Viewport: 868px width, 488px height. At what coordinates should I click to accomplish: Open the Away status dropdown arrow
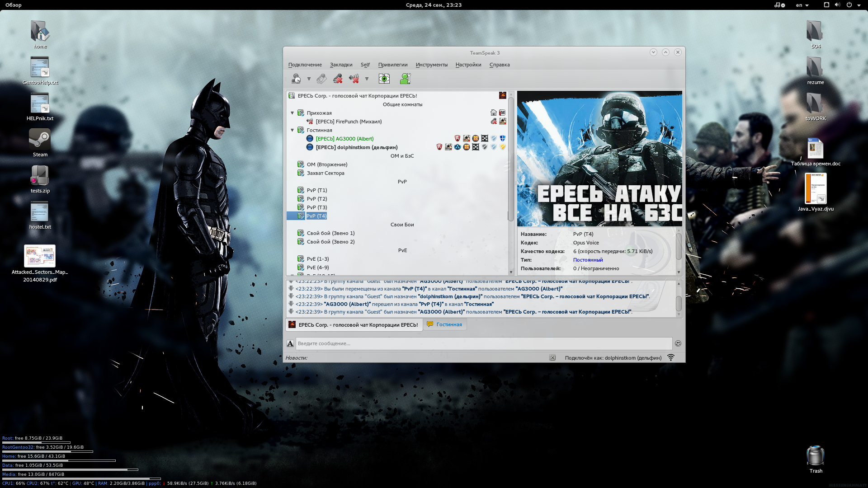pos(309,79)
